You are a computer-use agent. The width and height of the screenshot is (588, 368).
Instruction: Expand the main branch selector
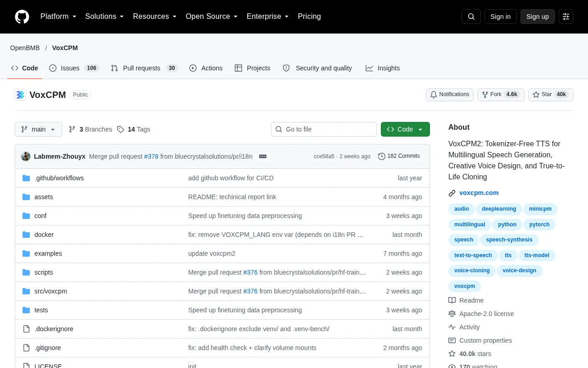point(39,129)
